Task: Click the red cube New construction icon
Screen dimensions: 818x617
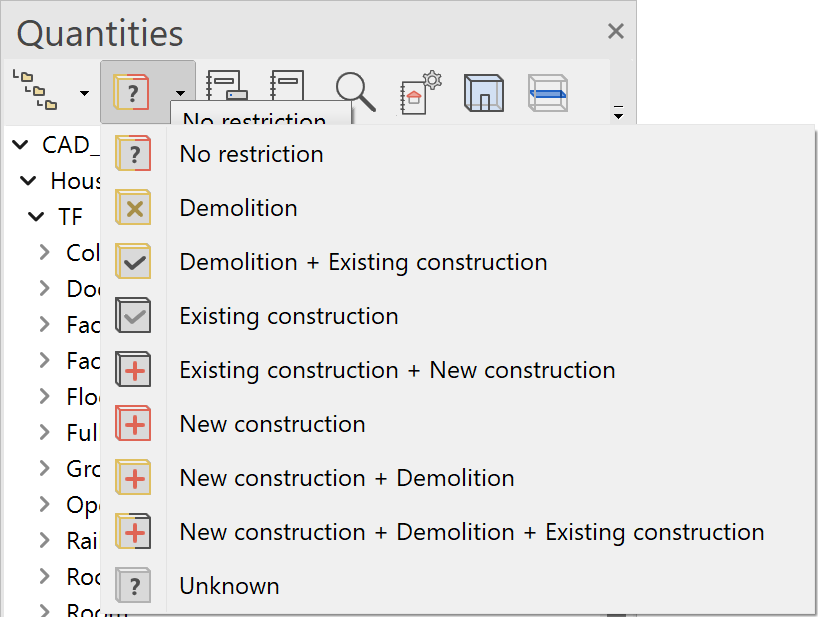Action: pos(133,424)
